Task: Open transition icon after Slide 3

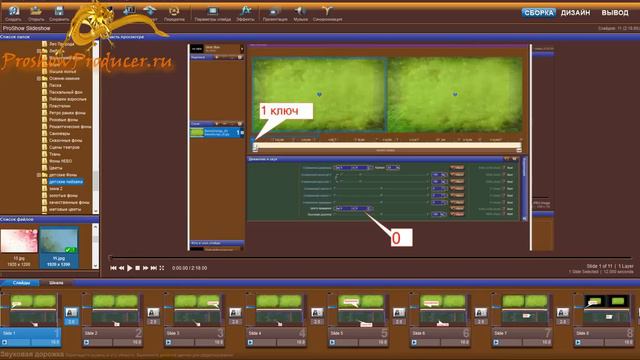Action: click(x=235, y=313)
